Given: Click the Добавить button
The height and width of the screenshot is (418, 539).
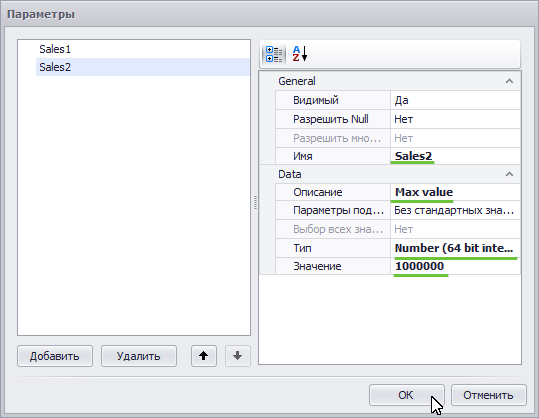Looking at the screenshot, I should tap(55, 356).
